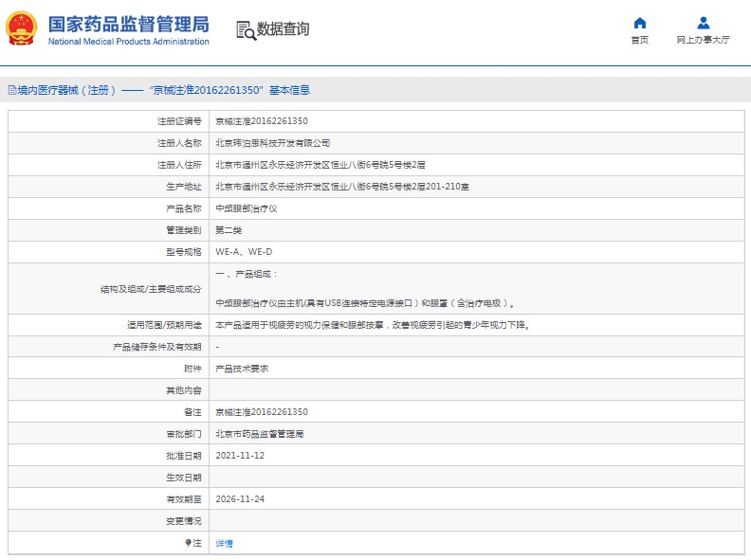751x560 pixels.
Task: Click 北京市药品监督管理局 approval department
Action: [259, 434]
